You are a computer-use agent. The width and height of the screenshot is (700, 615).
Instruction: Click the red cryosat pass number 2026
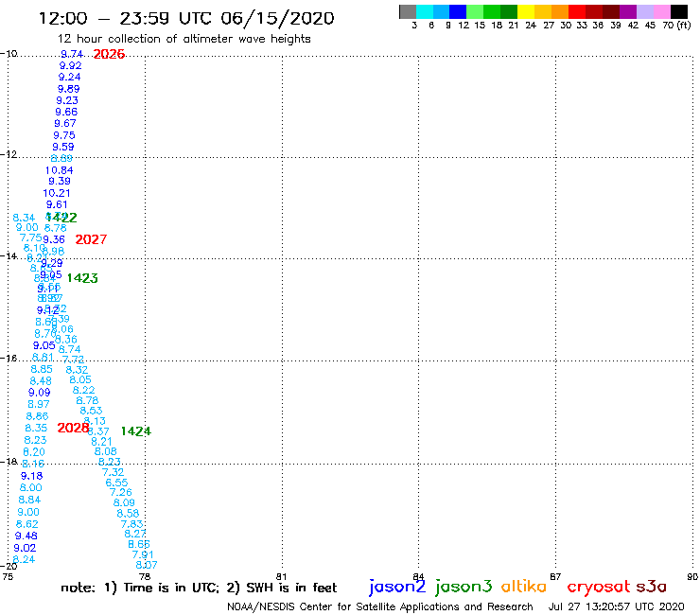coord(109,54)
